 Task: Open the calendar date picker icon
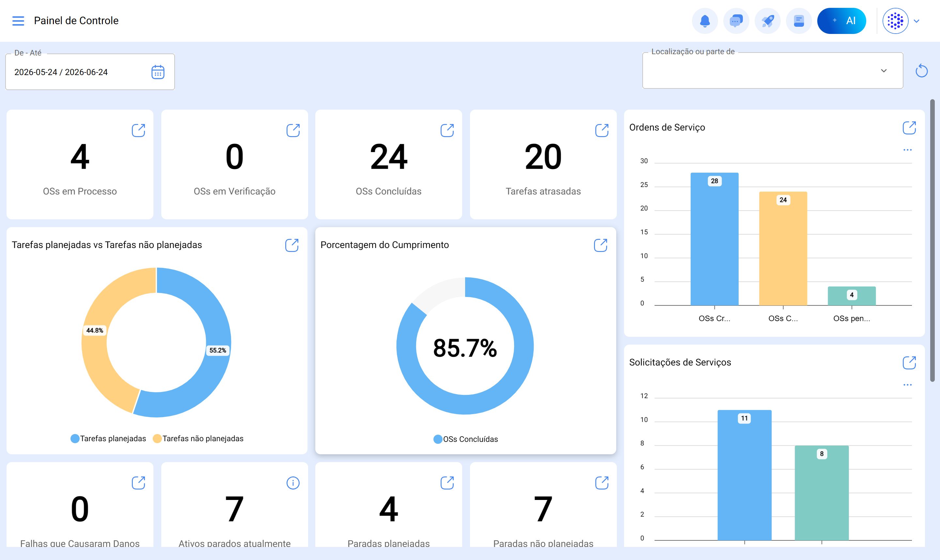(158, 72)
